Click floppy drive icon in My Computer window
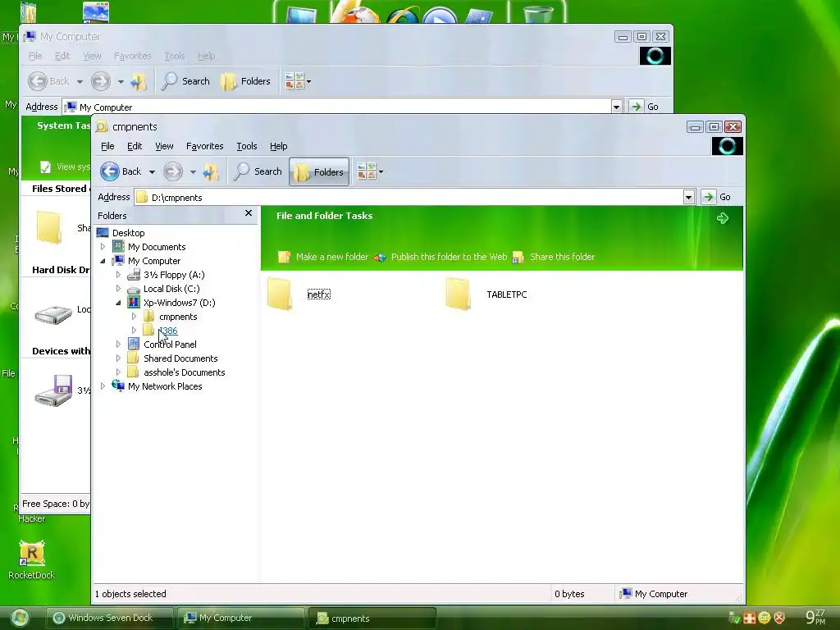The height and width of the screenshot is (630, 840). tap(53, 390)
